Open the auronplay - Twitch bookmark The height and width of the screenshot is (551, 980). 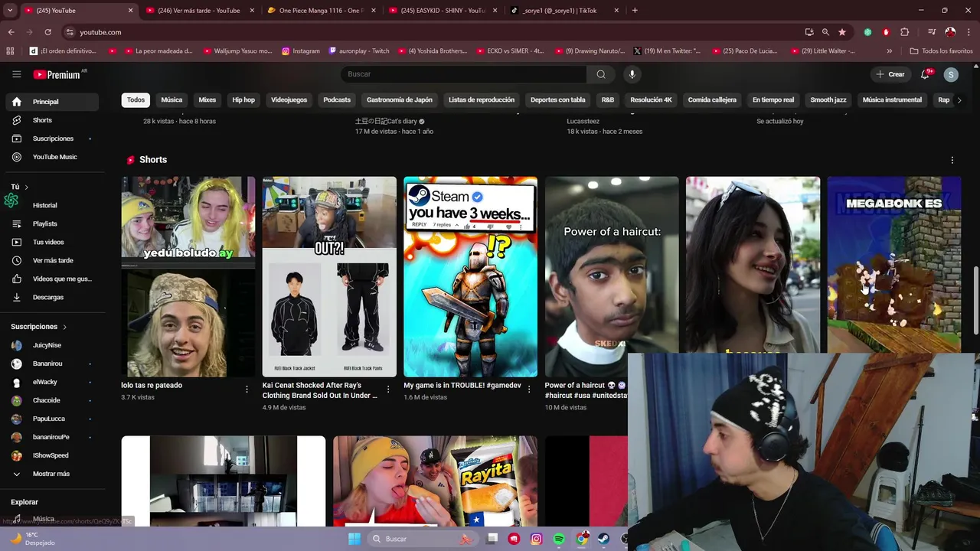click(x=359, y=51)
